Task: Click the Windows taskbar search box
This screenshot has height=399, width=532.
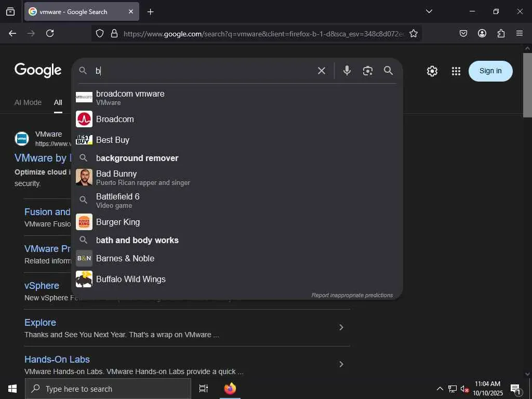Action: [108, 389]
